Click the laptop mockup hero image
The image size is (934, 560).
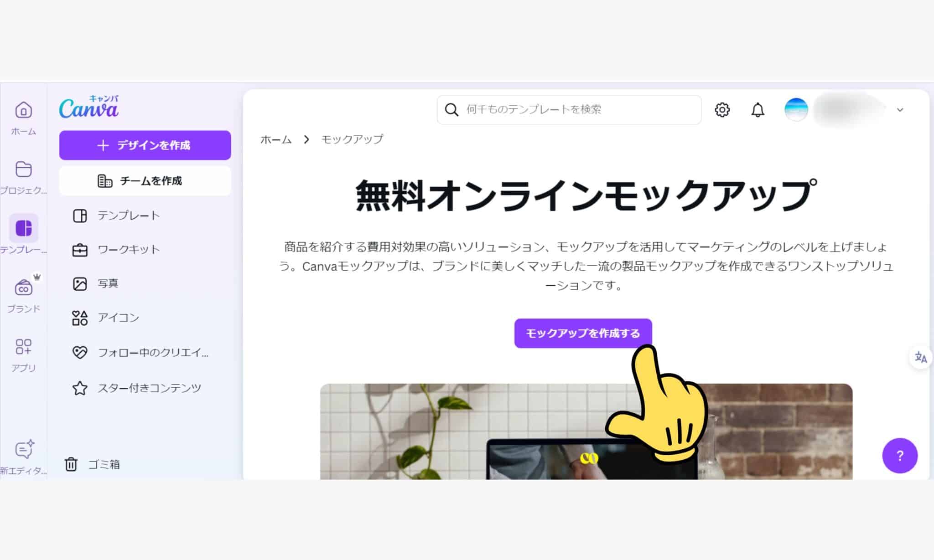tap(586, 432)
